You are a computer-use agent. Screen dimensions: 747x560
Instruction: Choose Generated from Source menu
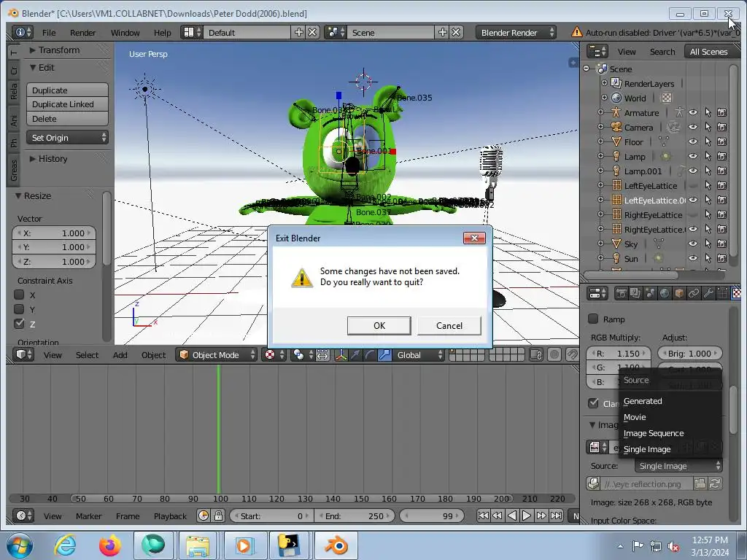[671, 401]
